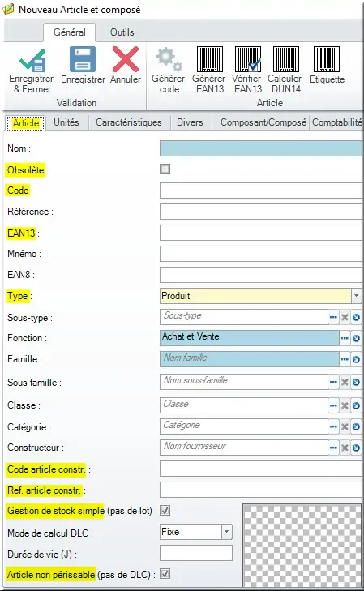Click the red Annuler cross icon
364x591 pixels.
pos(126,59)
